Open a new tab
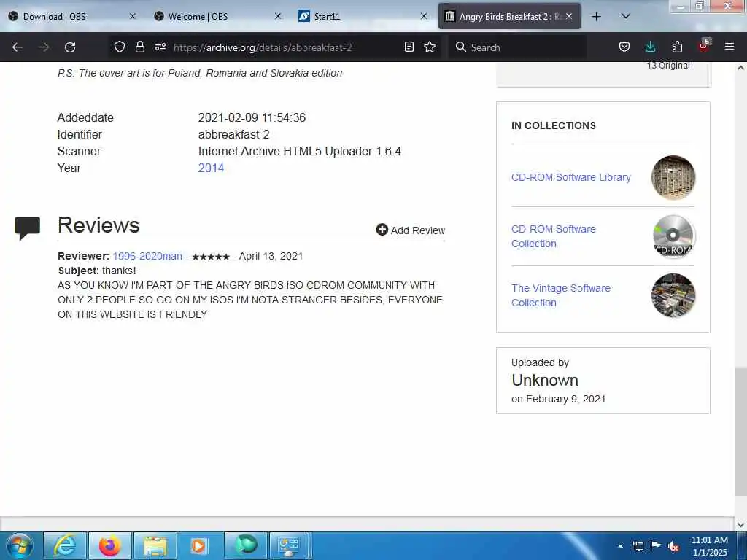Viewport: 747px width, 560px height. [596, 17]
